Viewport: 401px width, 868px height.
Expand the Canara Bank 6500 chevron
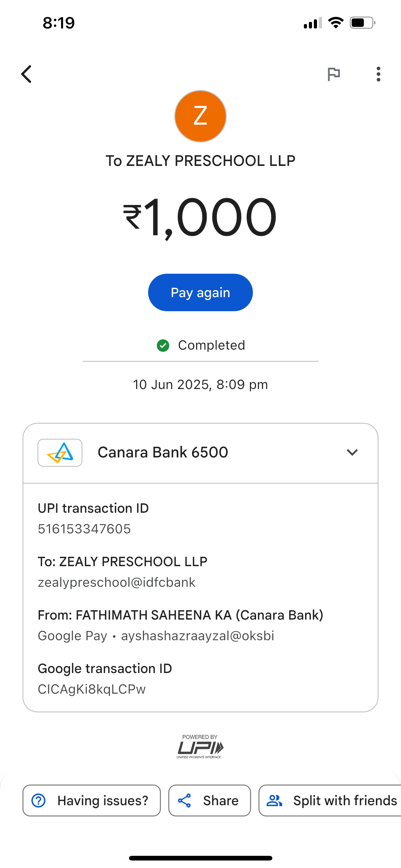(x=352, y=452)
